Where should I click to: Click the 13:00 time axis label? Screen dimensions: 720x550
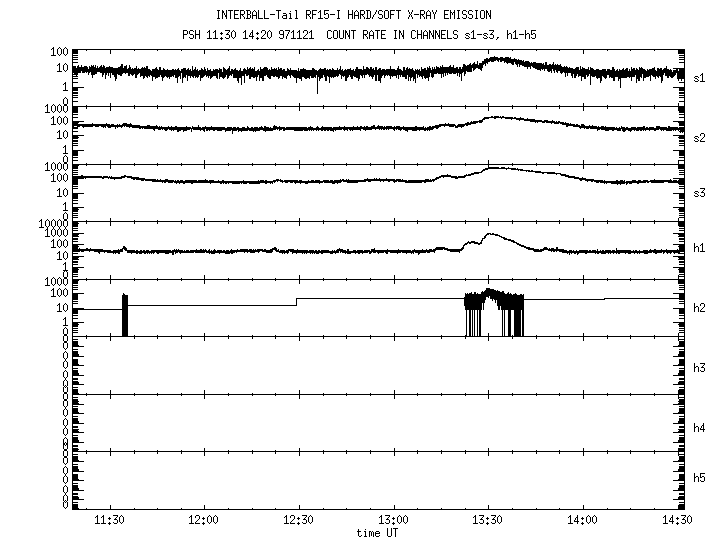coord(393,521)
